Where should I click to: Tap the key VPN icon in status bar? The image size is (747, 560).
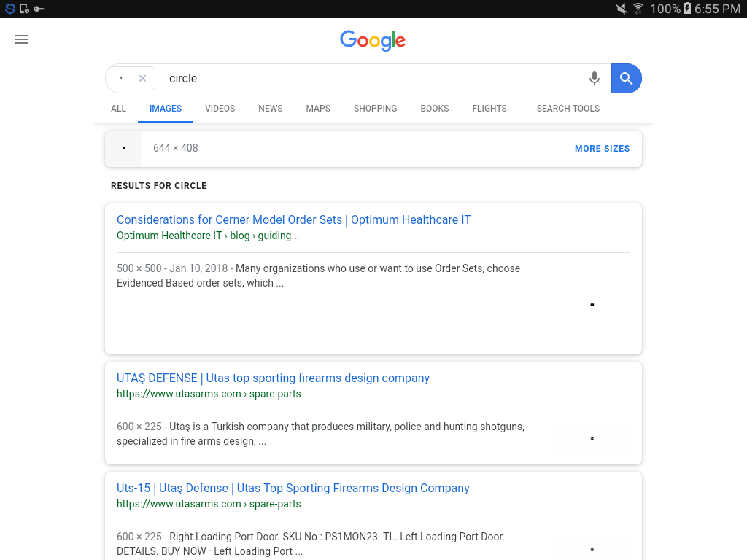click(x=39, y=9)
